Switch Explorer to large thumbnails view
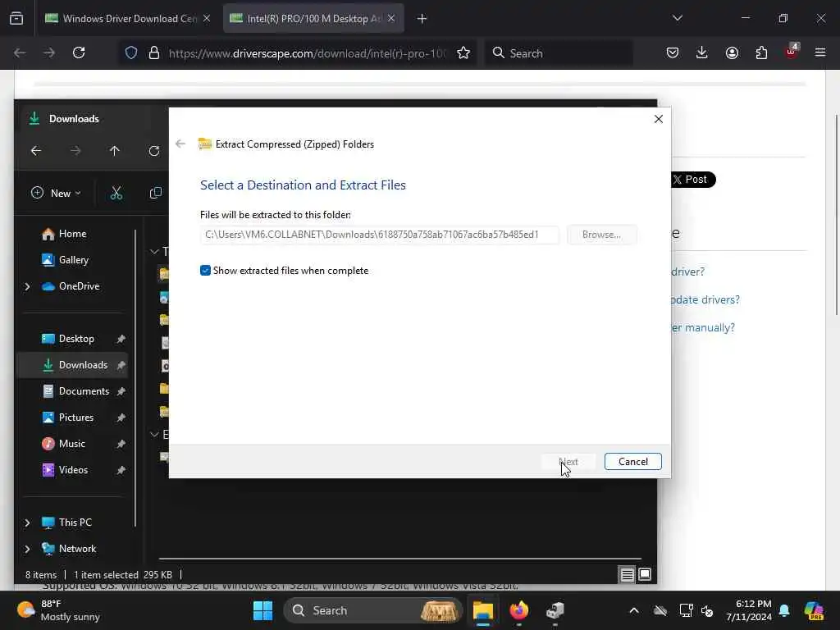This screenshot has height=630, width=840. click(x=645, y=574)
